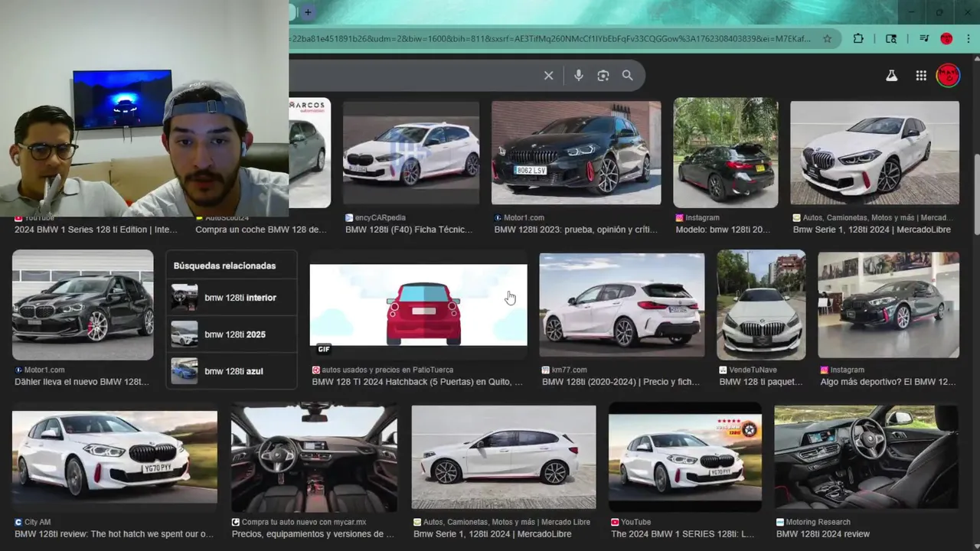Image resolution: width=980 pixels, height=551 pixels.
Task: Click the tab search icon beside extensions
Action: pyautogui.click(x=891, y=38)
